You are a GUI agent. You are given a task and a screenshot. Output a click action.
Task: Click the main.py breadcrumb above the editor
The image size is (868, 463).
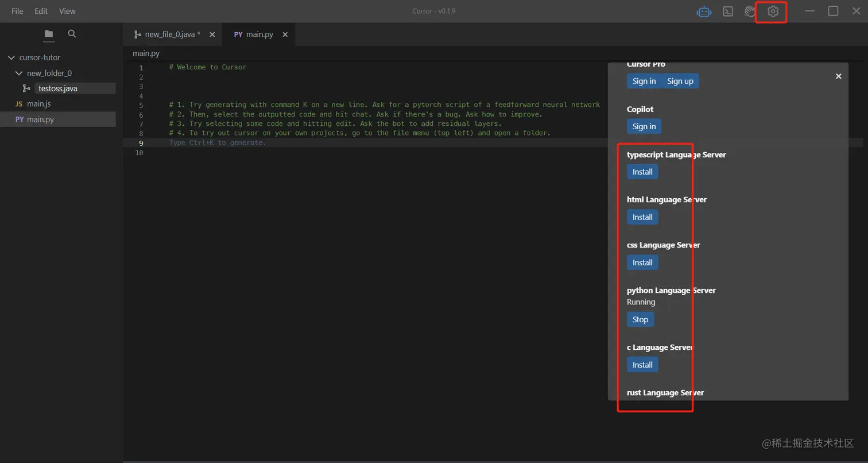coord(146,53)
